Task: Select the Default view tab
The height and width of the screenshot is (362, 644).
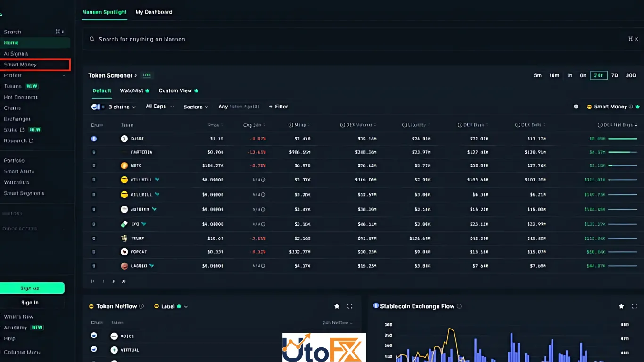Action: [x=102, y=90]
